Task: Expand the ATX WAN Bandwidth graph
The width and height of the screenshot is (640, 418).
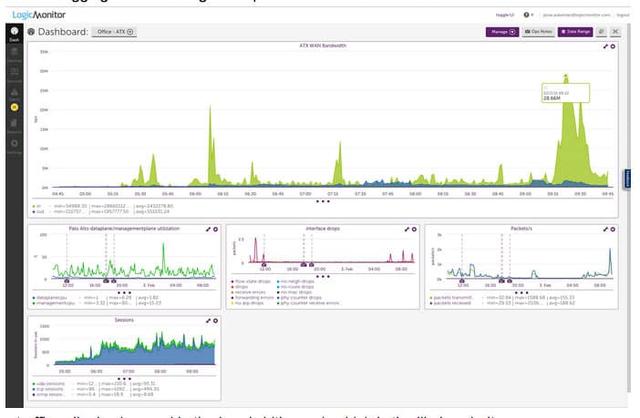Action: 605,47
